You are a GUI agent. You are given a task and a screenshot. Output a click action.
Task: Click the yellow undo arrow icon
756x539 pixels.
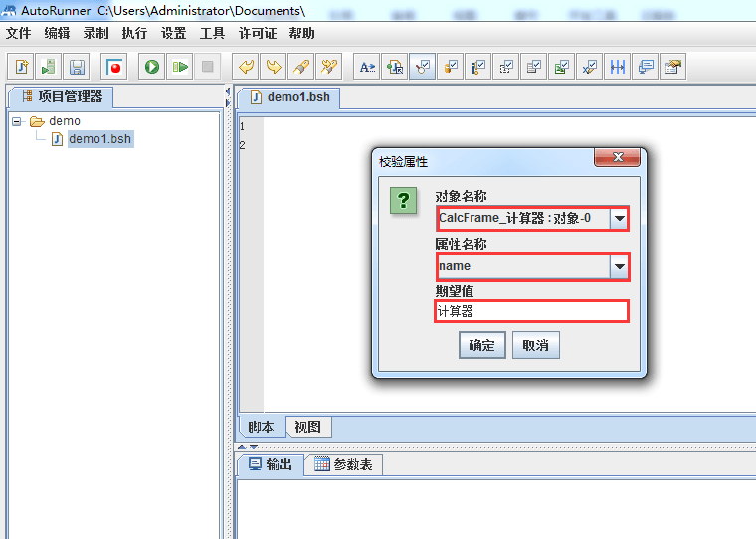[x=246, y=67]
